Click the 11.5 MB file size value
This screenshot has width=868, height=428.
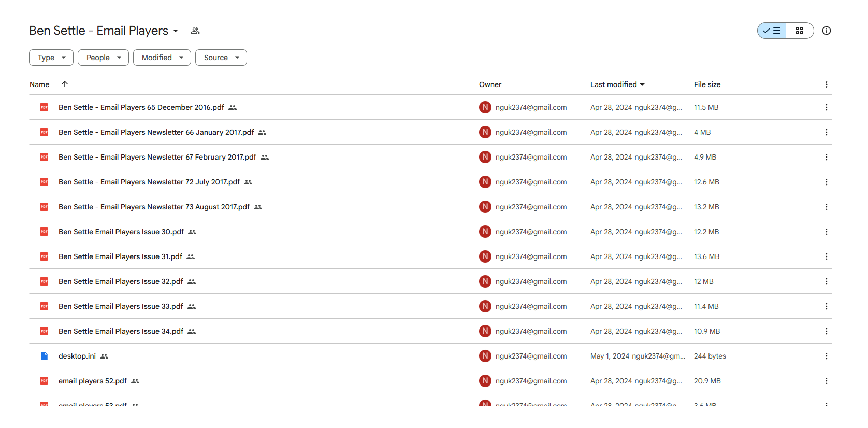click(x=706, y=107)
